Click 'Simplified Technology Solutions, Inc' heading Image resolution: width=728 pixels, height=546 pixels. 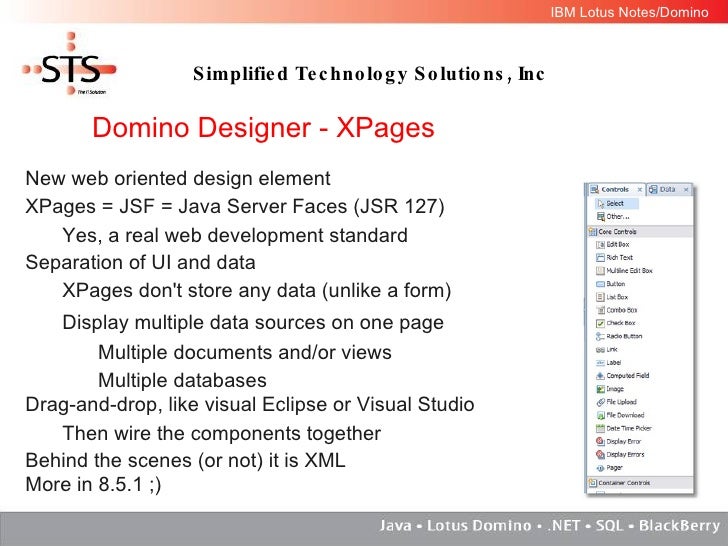coord(369,74)
